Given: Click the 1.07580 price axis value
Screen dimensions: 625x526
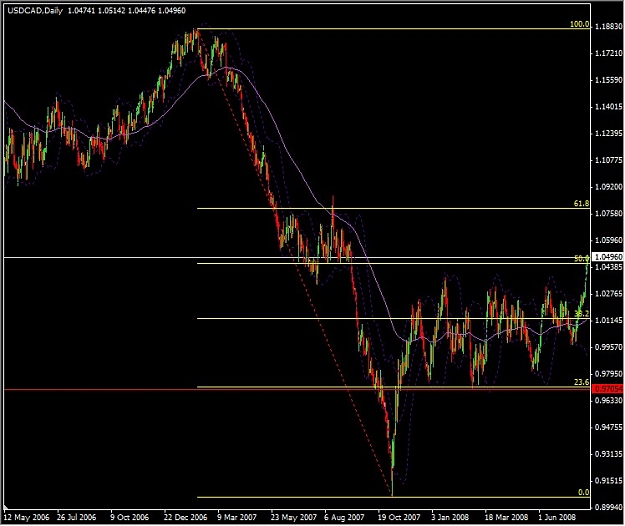Looking at the screenshot, I should [608, 214].
